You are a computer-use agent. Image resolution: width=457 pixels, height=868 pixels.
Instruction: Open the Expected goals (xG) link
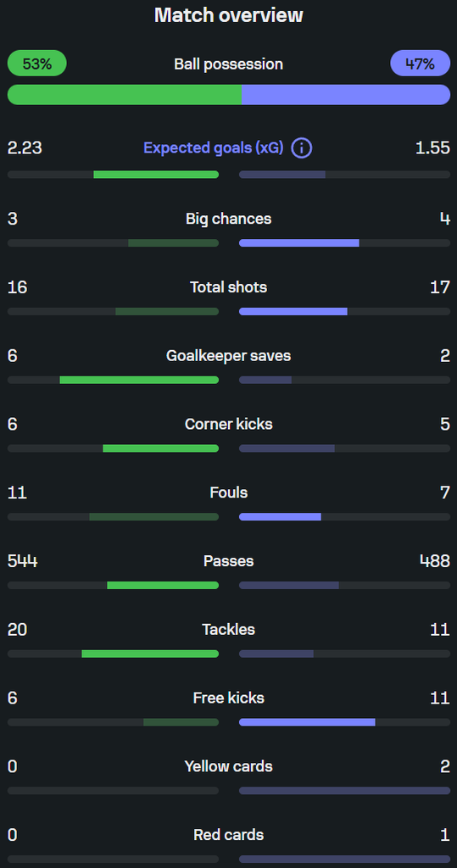[x=214, y=148]
